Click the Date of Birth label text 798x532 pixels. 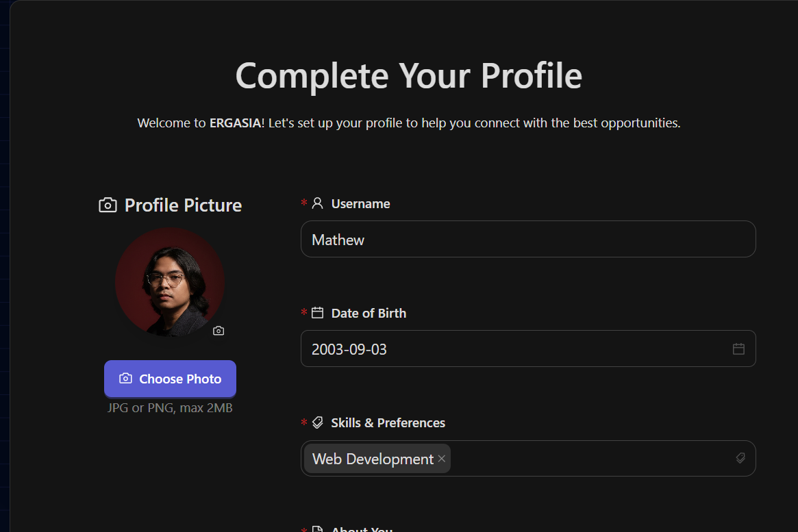[369, 314]
